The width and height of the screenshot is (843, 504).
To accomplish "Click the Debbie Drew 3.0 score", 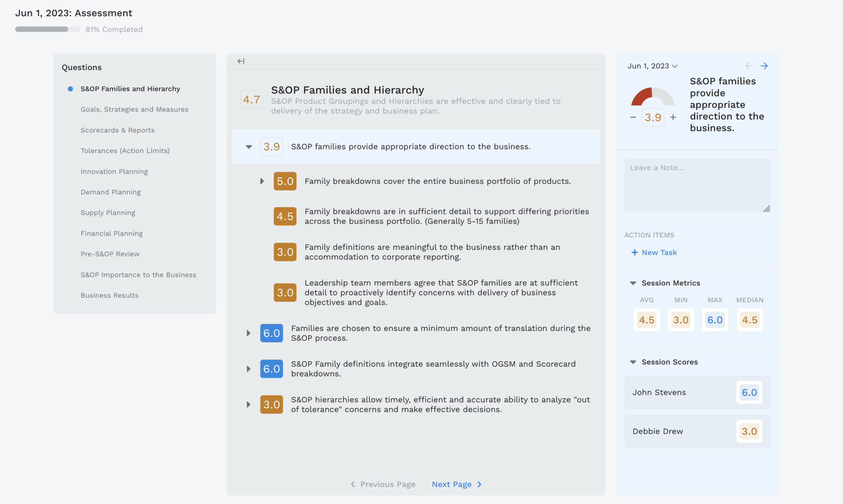I will pos(749,431).
